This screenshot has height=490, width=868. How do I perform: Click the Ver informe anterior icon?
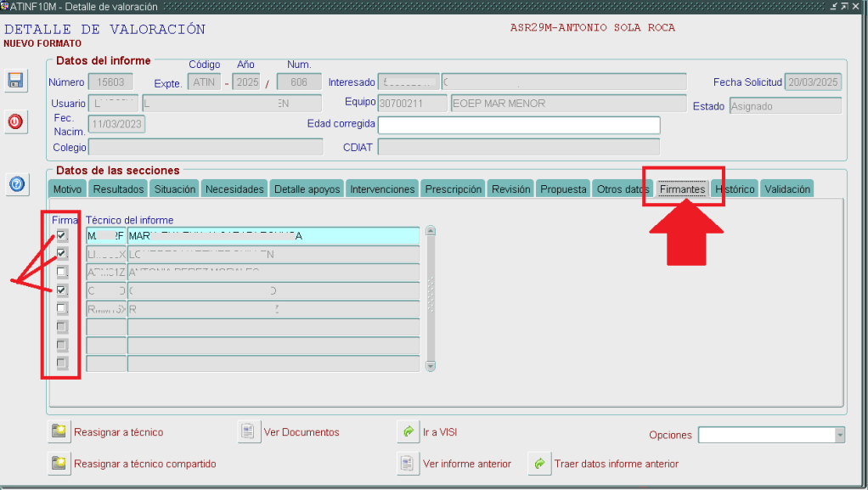pyautogui.click(x=408, y=464)
